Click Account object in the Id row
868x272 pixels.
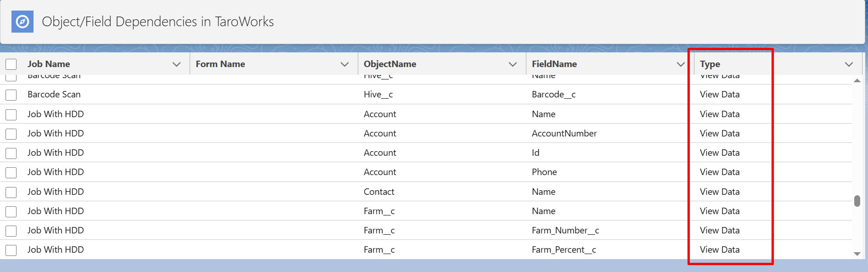click(380, 153)
